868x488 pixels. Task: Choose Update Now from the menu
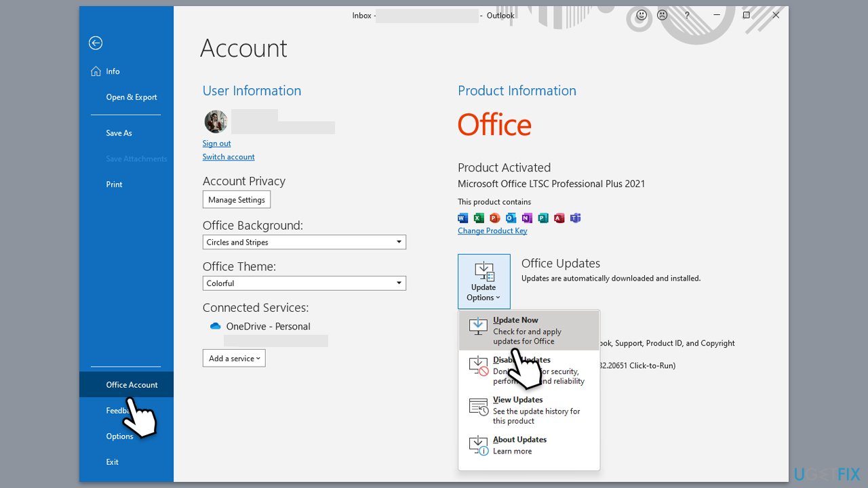click(529, 330)
